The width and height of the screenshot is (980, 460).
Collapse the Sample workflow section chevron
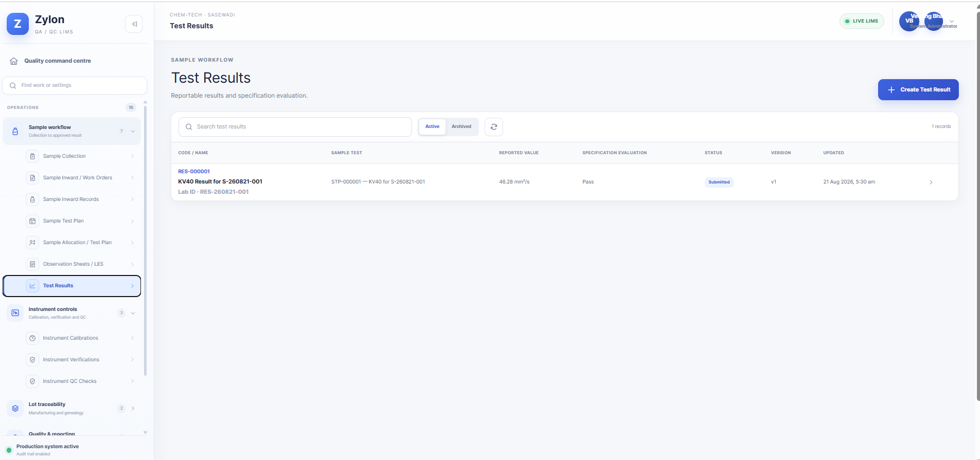pos(133,131)
